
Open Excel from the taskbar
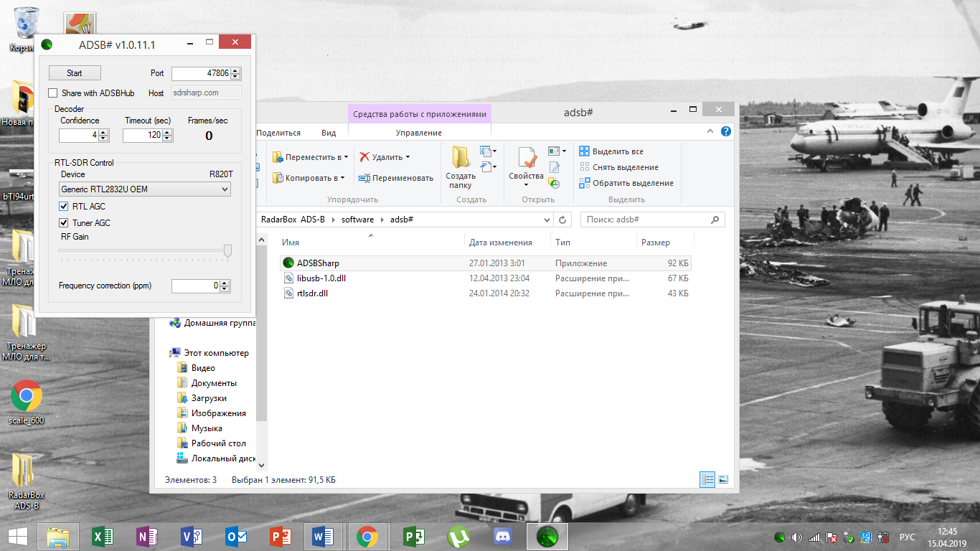click(103, 536)
